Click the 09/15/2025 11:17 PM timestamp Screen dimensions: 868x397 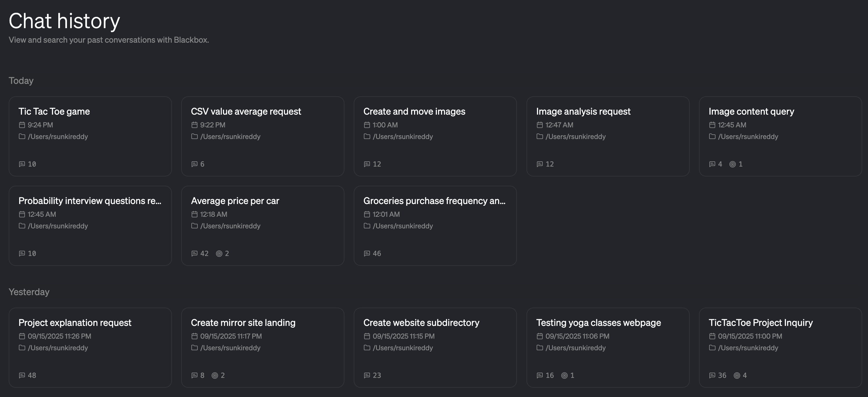231,336
